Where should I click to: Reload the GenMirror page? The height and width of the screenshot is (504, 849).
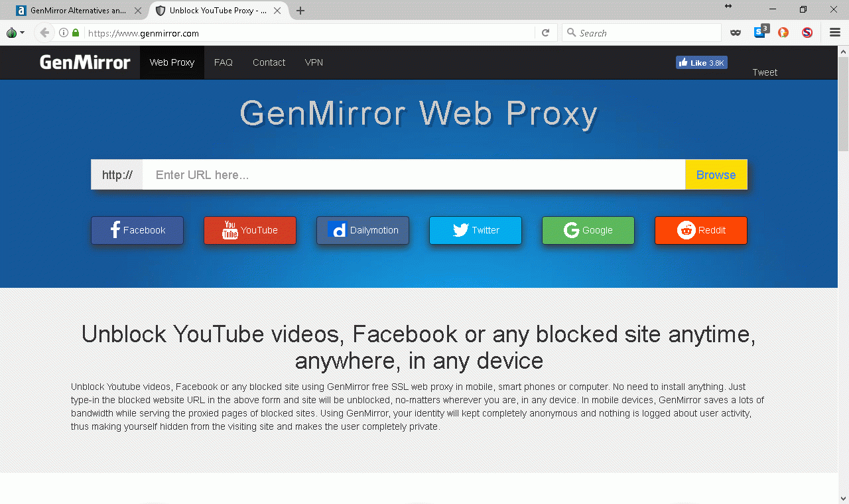545,32
